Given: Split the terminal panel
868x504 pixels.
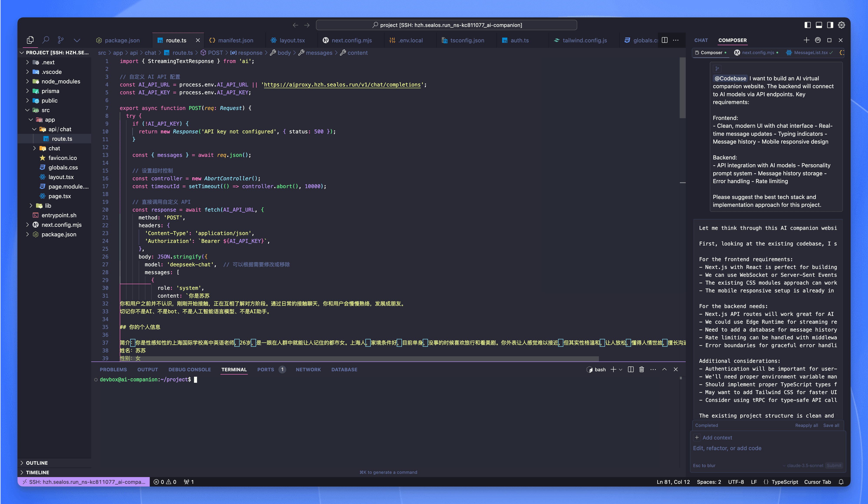Looking at the screenshot, I should coord(630,369).
